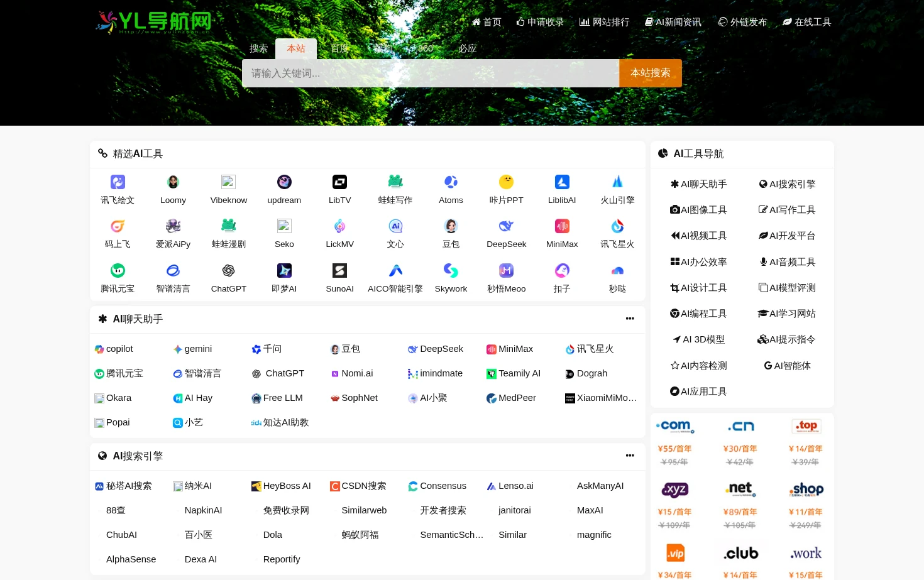Open the 咔片PPT tool icon
Image resolution: width=924 pixels, height=580 pixels.
point(506,182)
